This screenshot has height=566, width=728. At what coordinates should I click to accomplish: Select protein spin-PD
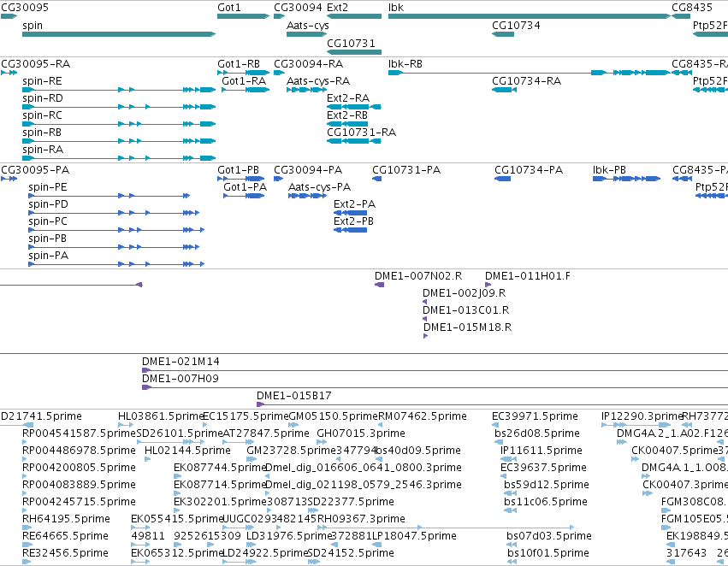114,213
